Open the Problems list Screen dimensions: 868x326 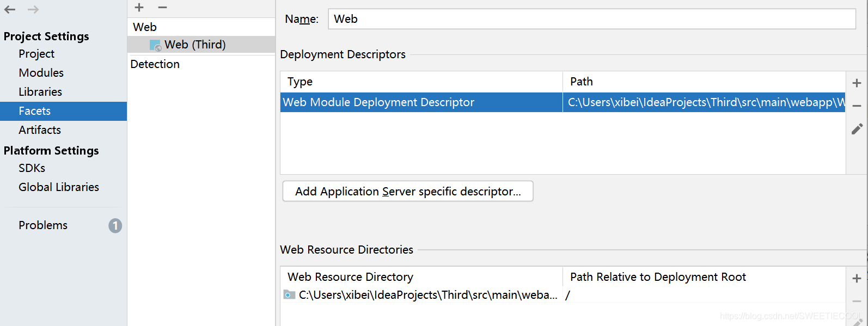(x=43, y=225)
